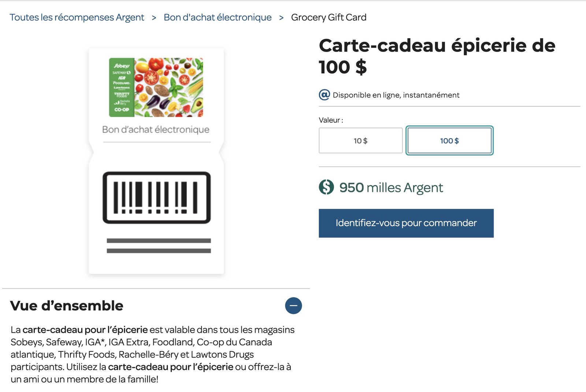
Task: Open the "Grocery Gift Card" breadcrumb item
Action: 329,17
